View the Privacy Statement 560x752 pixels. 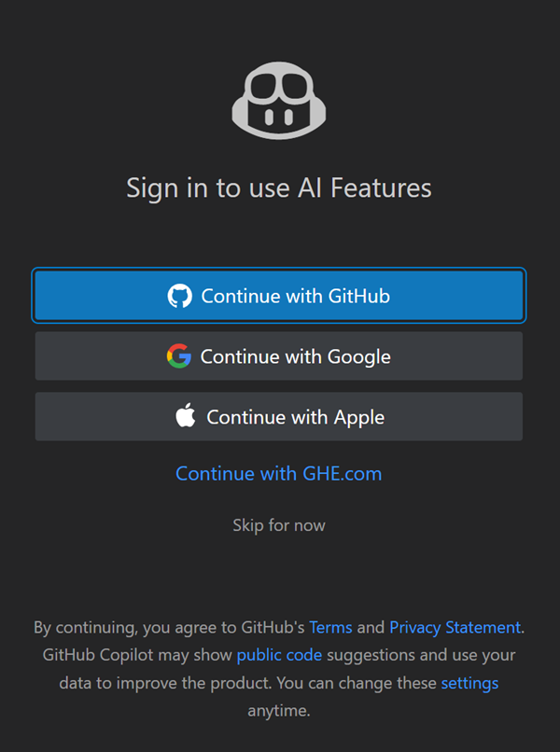click(x=455, y=627)
